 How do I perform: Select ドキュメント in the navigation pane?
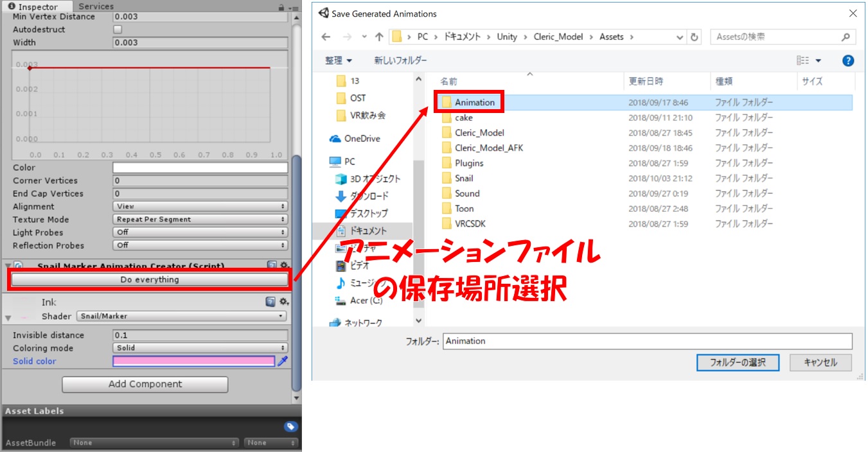[368, 230]
